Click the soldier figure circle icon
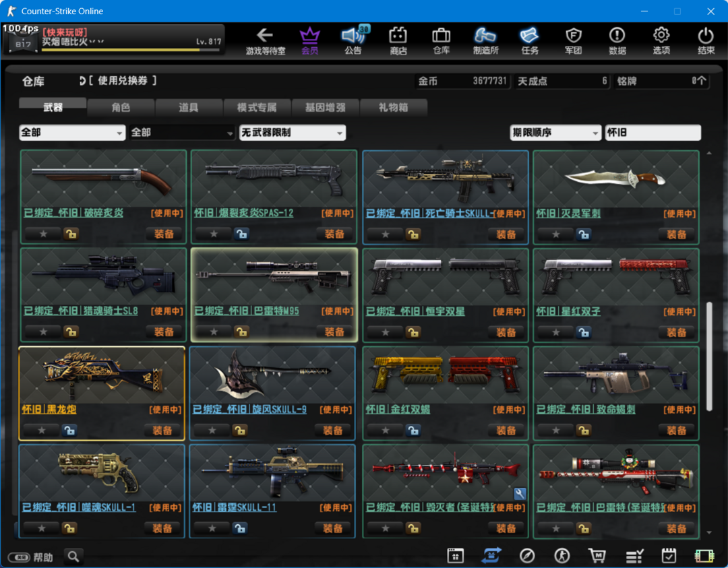The height and width of the screenshot is (568, 728). (562, 555)
